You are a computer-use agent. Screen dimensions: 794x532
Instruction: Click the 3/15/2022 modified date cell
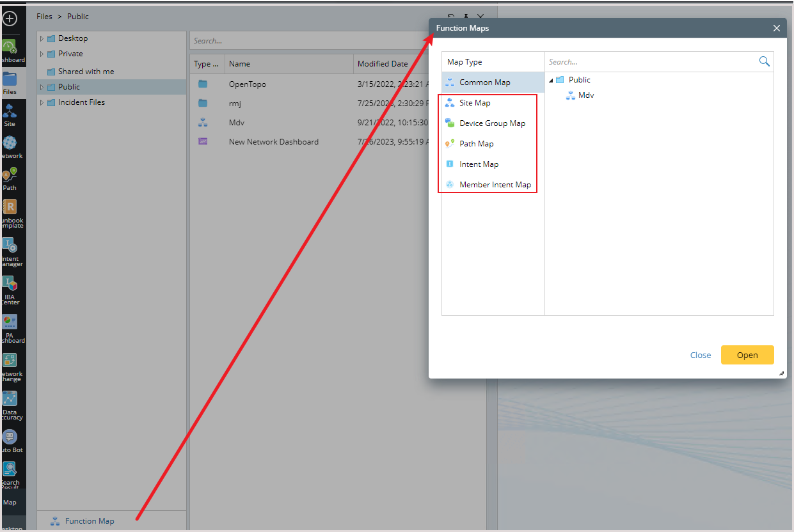(393, 84)
